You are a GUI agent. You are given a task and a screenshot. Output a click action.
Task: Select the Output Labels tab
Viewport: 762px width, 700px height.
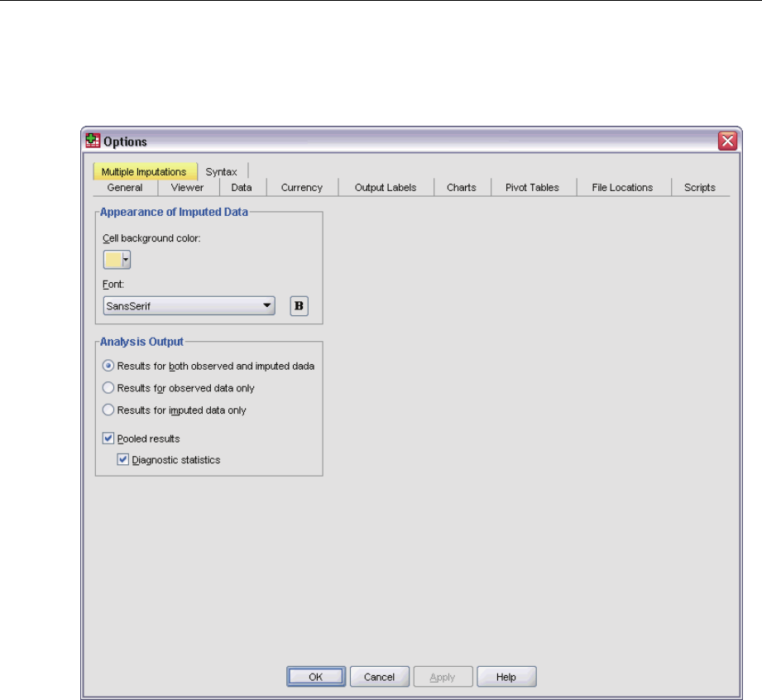pos(386,188)
